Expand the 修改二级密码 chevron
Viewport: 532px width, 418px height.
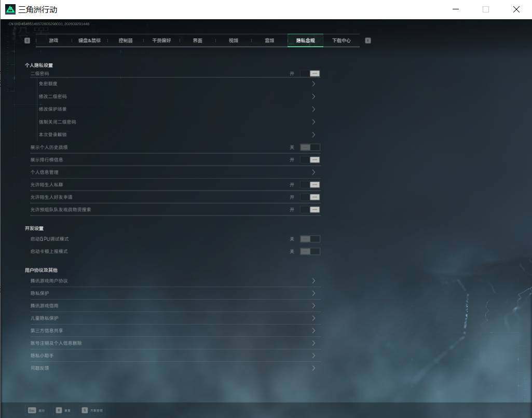point(313,97)
